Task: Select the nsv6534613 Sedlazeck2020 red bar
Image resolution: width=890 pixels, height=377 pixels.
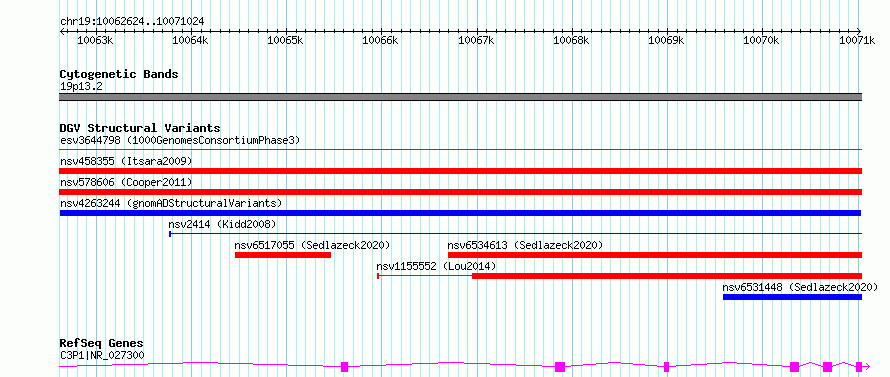Action: (x=655, y=255)
